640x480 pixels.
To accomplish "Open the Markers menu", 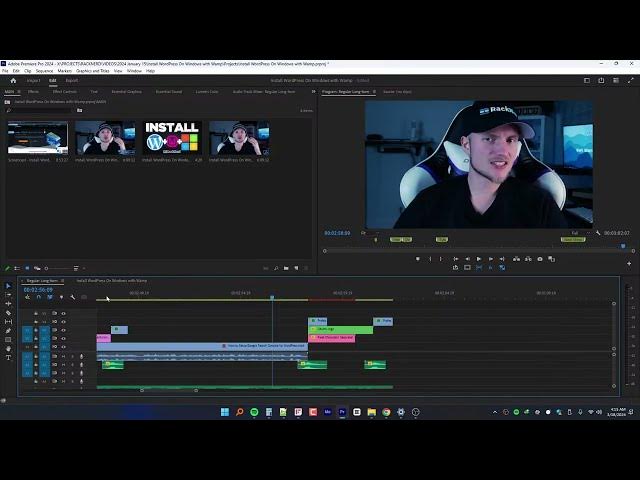I will point(64,71).
